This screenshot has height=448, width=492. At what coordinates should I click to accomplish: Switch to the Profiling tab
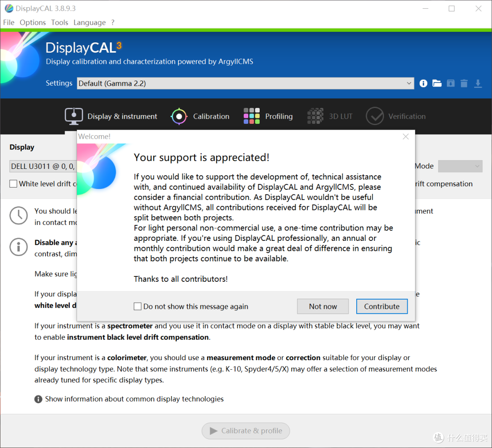(x=268, y=116)
